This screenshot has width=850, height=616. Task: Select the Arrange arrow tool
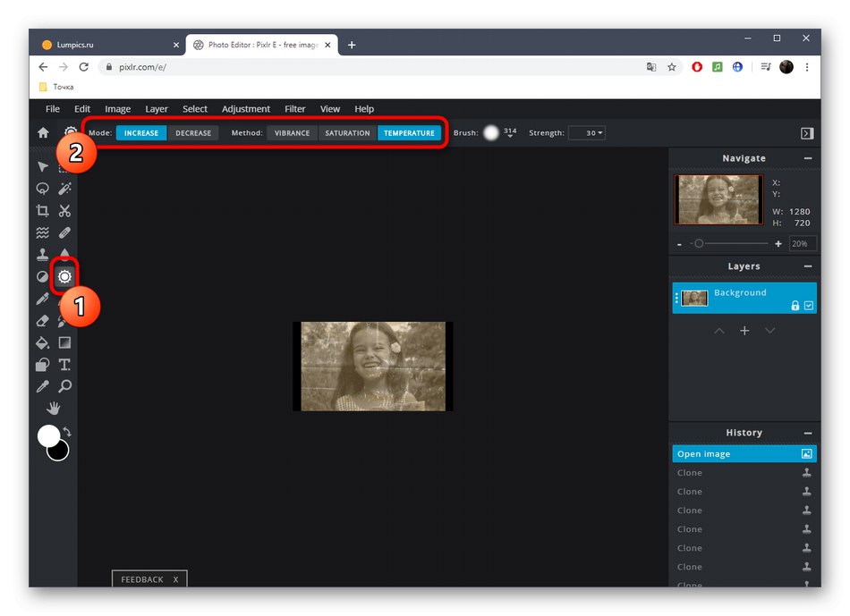(42, 166)
